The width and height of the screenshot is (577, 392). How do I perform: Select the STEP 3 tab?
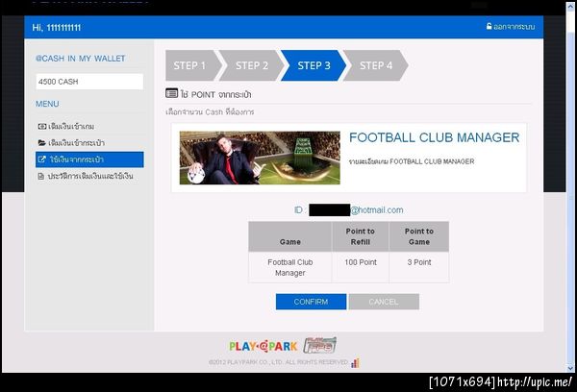[314, 65]
